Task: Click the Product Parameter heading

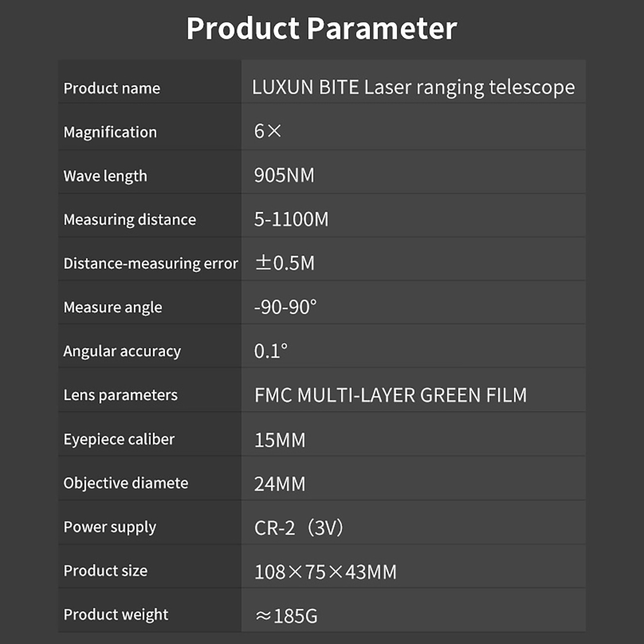Action: tap(321, 29)
